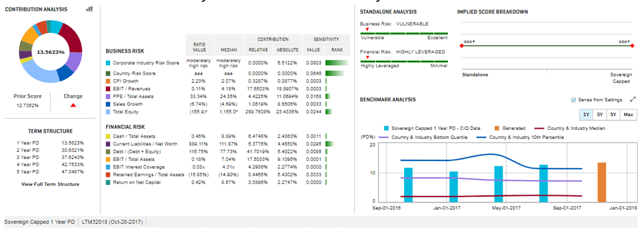Viewport: 644px width, 232px height.
Task: Click EBIT / Revenues absolute value 18.8907%
Action: pos(287,89)
